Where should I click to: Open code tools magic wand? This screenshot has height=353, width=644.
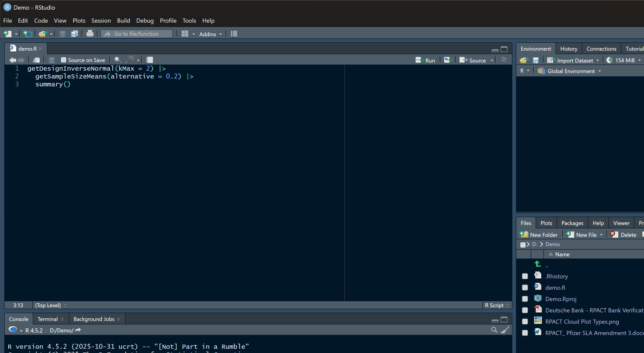(x=130, y=60)
